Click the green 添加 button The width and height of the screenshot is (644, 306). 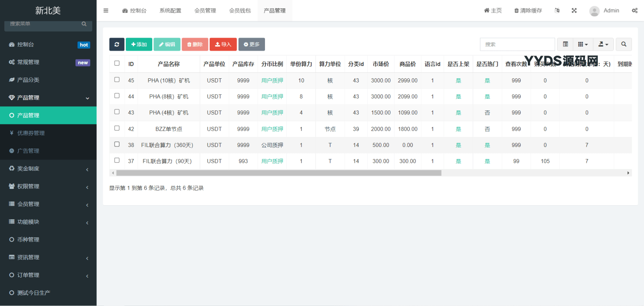tap(139, 44)
